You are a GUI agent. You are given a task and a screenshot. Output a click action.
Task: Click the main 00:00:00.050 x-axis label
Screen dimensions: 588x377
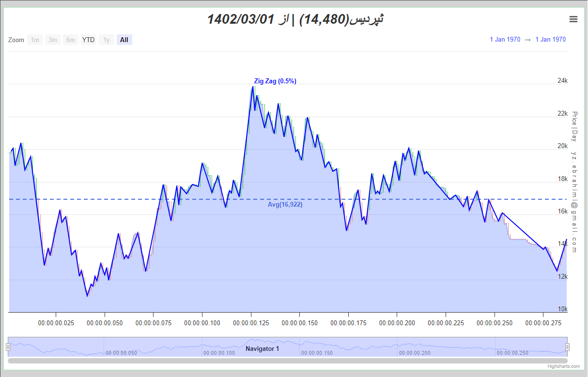tap(105, 323)
